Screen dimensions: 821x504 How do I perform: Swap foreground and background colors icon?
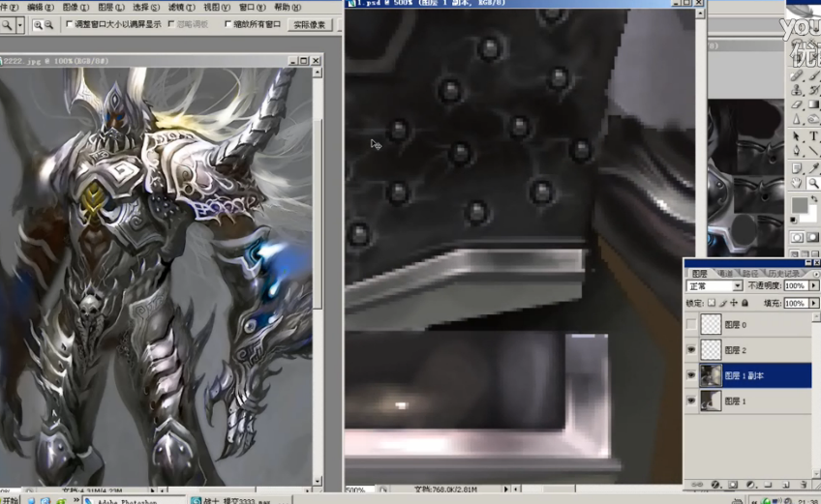(813, 199)
